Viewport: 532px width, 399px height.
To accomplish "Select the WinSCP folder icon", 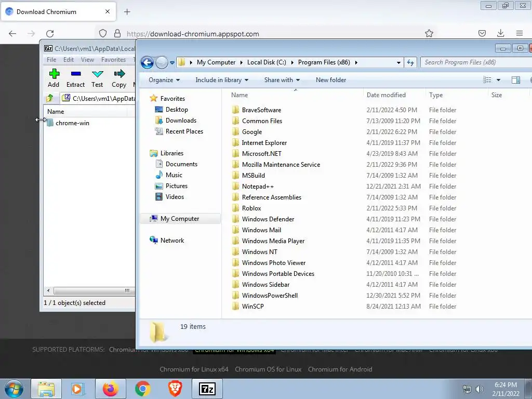I will tap(235, 307).
